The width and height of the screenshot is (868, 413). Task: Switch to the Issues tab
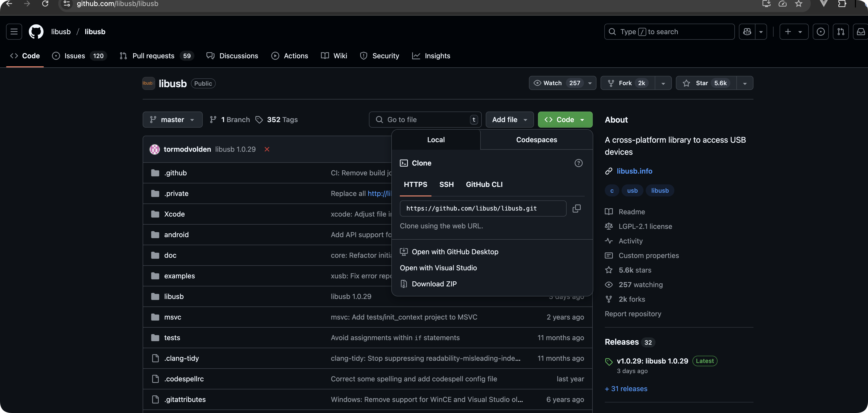point(79,56)
